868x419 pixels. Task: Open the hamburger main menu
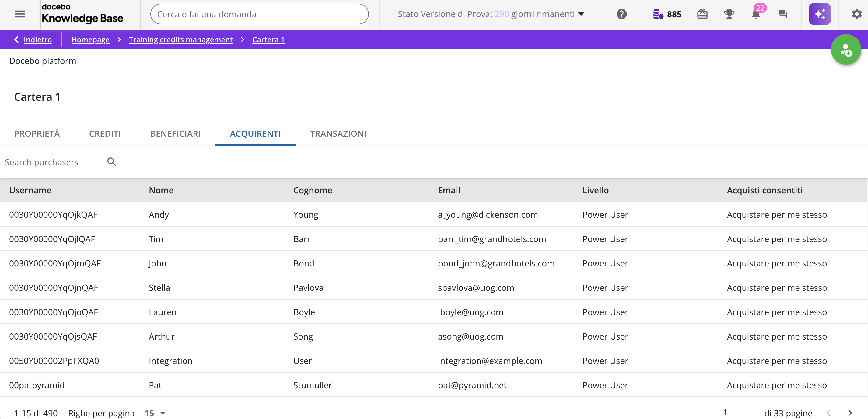point(20,14)
